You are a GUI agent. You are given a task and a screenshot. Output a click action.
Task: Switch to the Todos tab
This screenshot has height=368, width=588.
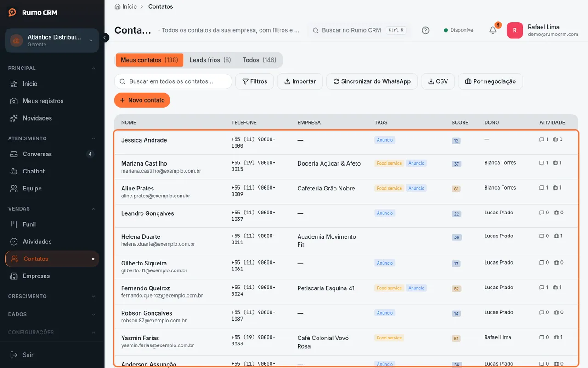click(259, 60)
